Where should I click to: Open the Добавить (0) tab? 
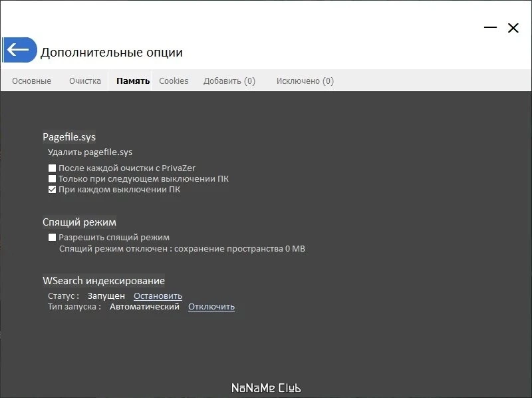click(x=229, y=81)
